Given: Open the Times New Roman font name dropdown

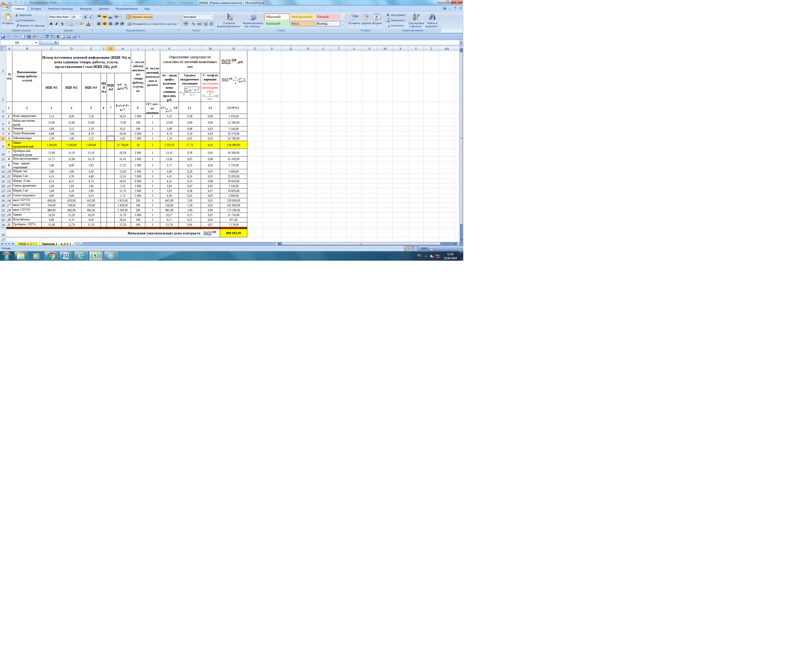Looking at the screenshot, I should pyautogui.click(x=69, y=17).
